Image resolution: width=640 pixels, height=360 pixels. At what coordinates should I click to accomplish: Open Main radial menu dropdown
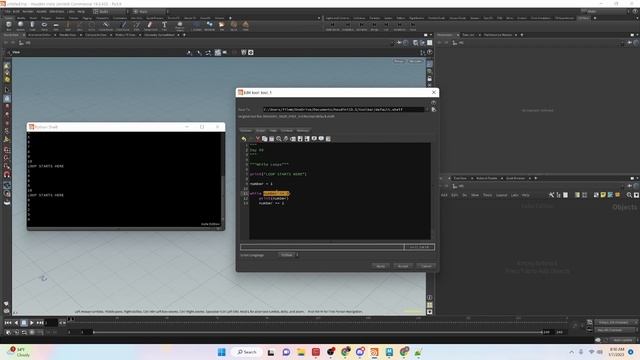tap(149, 11)
